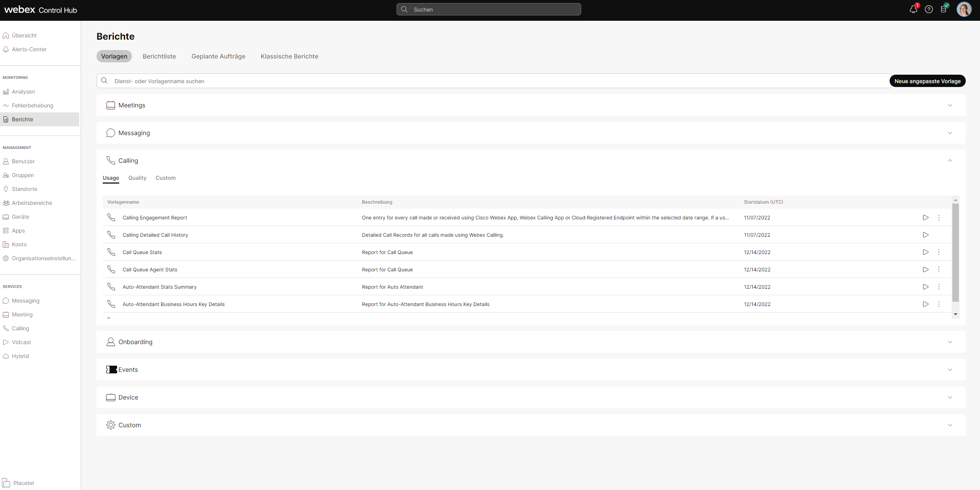This screenshot has height=490, width=980.
Task: Run Call Queue Agent Stats play icon
Action: [x=925, y=269]
